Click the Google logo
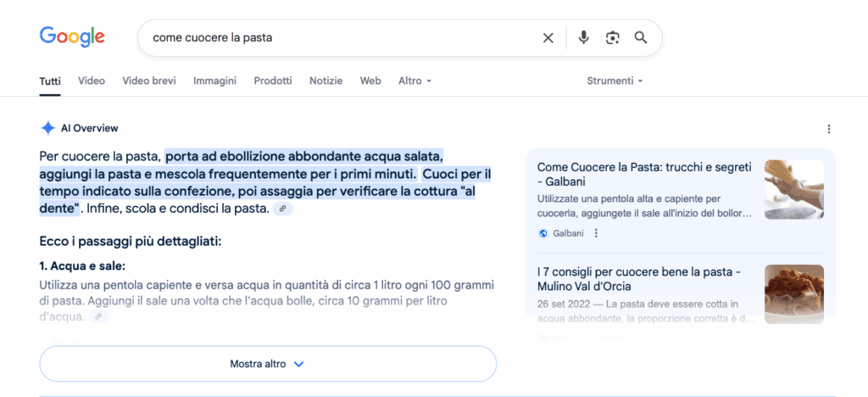868x397 pixels. pos(72,36)
